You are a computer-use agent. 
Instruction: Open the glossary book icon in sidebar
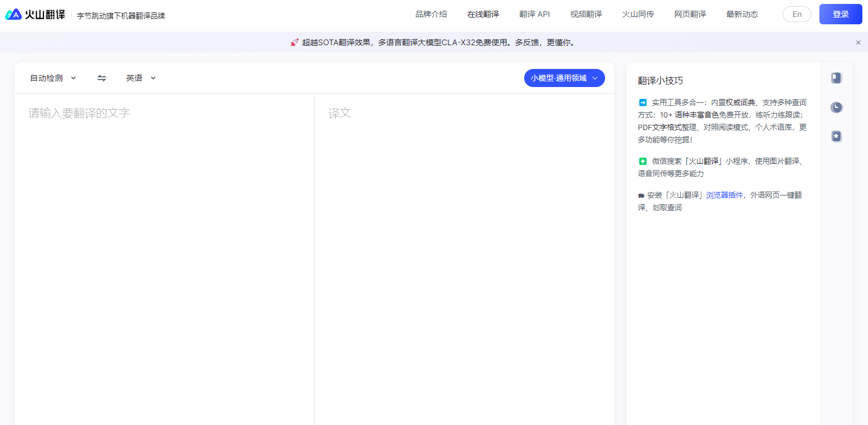pyautogui.click(x=836, y=78)
